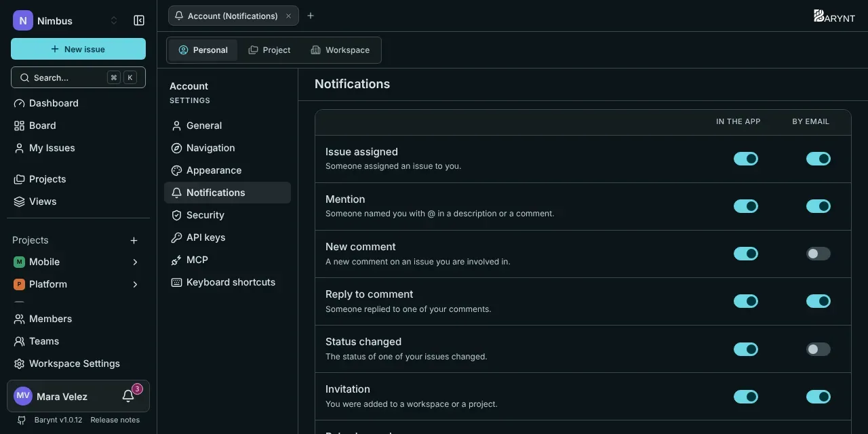Screen dimensions: 868x434
Task: Click the IN THE APP column header
Action: click(x=738, y=121)
